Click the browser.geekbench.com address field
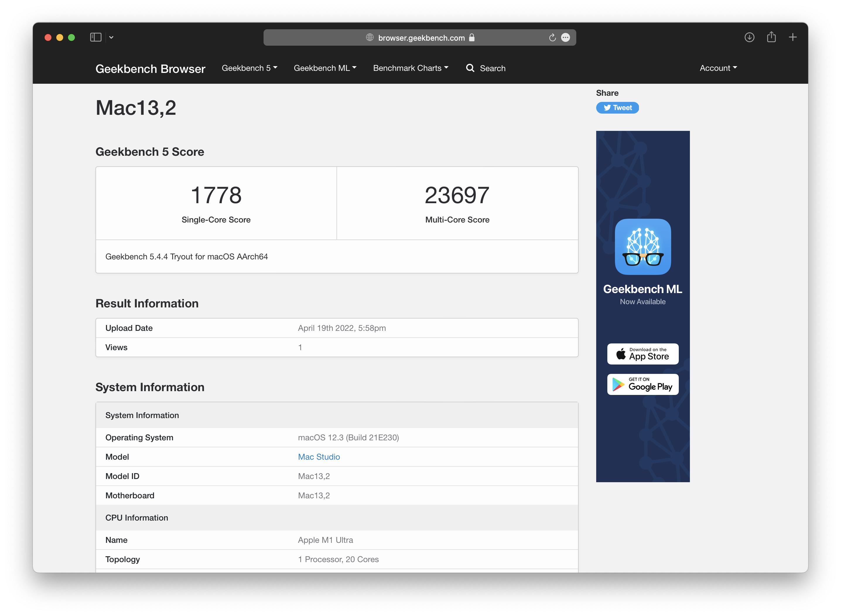Image resolution: width=841 pixels, height=616 pixels. pos(421,38)
